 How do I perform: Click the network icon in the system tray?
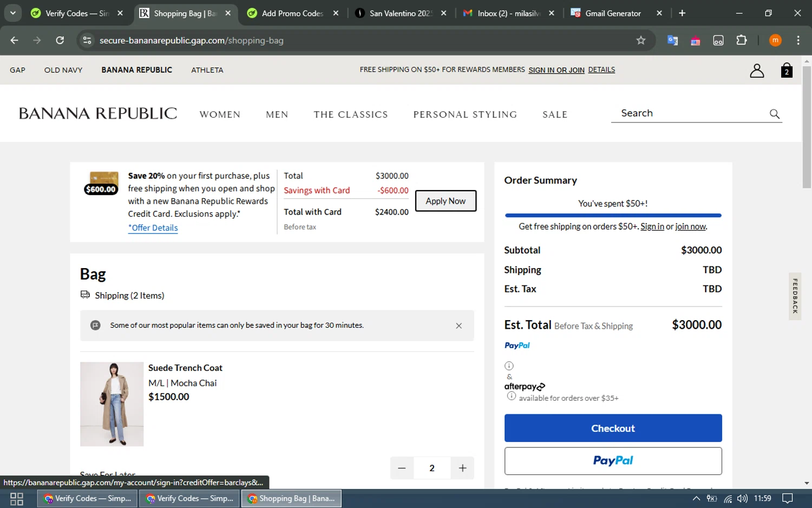pyautogui.click(x=728, y=498)
